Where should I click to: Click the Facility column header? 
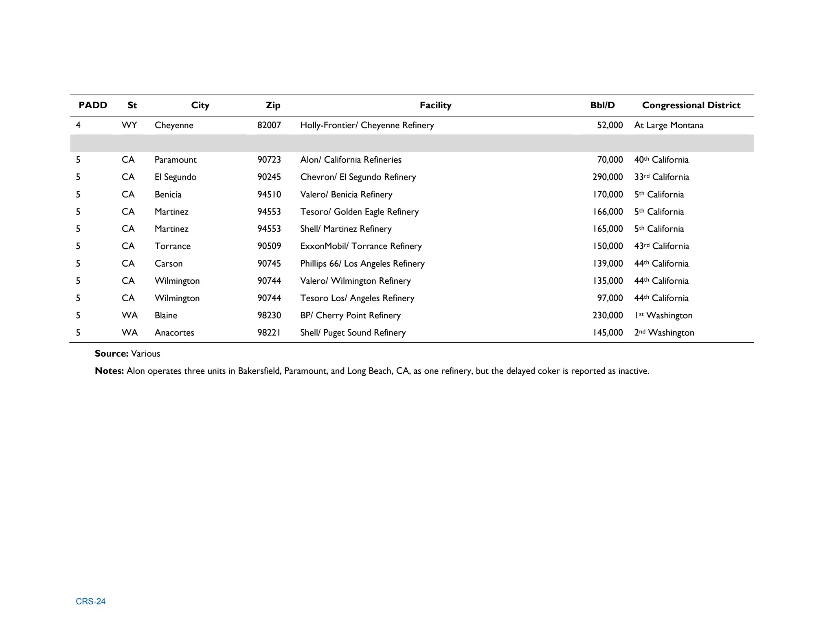tap(435, 105)
